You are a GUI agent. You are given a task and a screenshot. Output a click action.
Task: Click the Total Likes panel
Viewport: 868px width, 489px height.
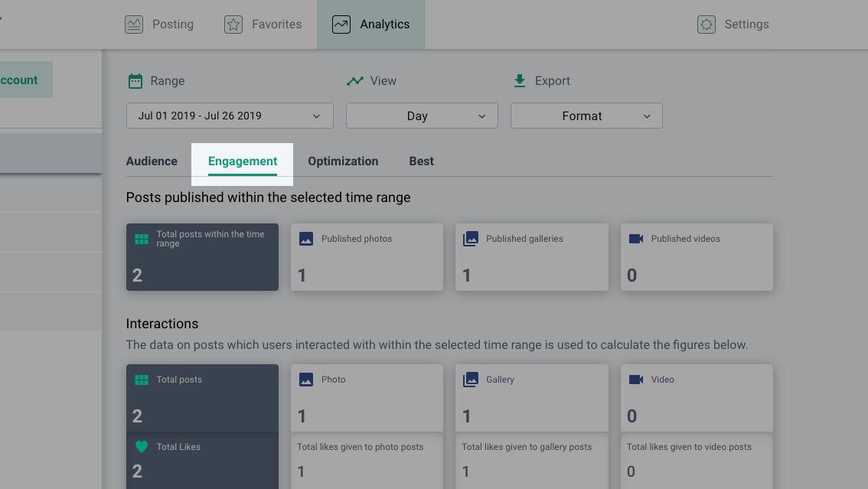tap(202, 460)
